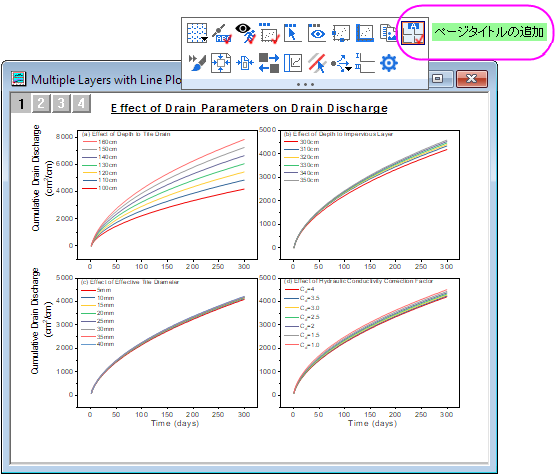556x474 pixels.
Task: Open the gear settings icon in mini toolbar
Action: click(389, 63)
